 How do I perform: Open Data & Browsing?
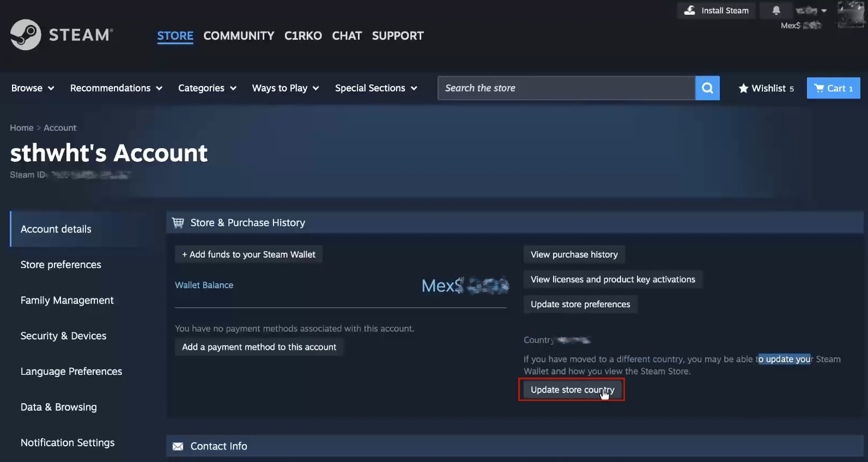(58, 407)
